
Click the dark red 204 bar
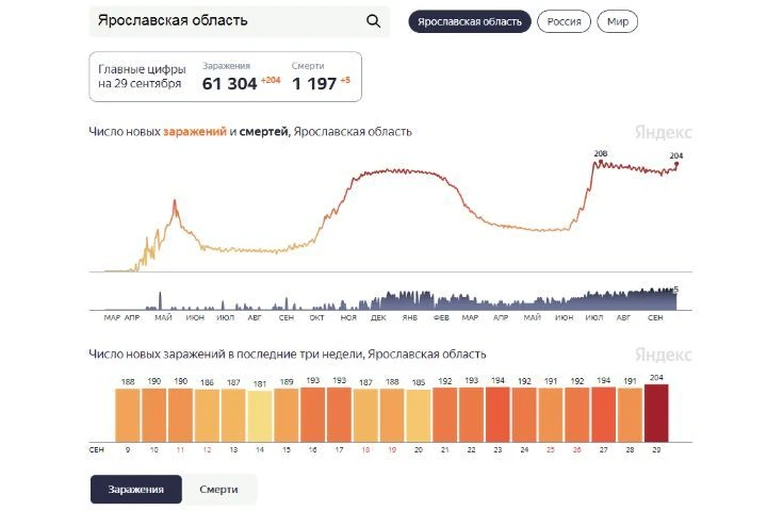[656, 414]
